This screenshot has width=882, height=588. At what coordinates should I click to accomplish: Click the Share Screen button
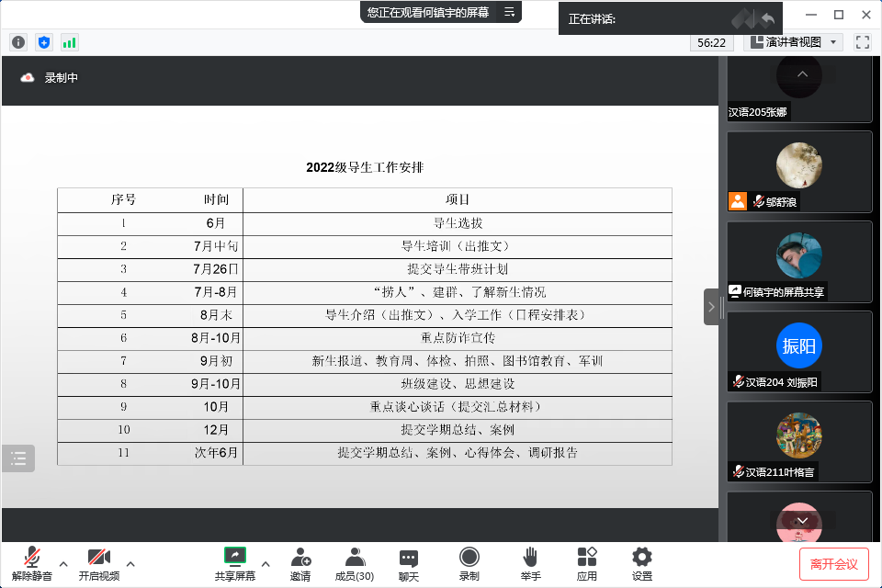tap(235, 562)
